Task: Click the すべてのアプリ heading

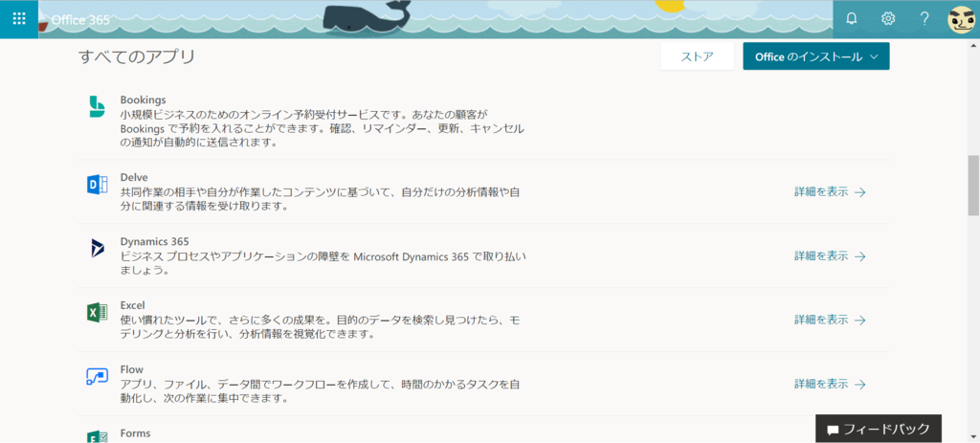Action: [x=137, y=56]
